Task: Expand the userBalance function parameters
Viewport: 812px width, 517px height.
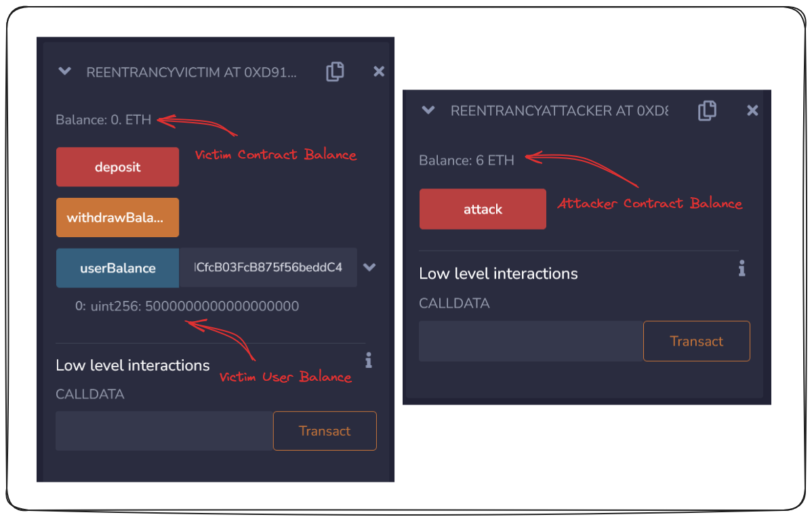Action: coord(369,268)
